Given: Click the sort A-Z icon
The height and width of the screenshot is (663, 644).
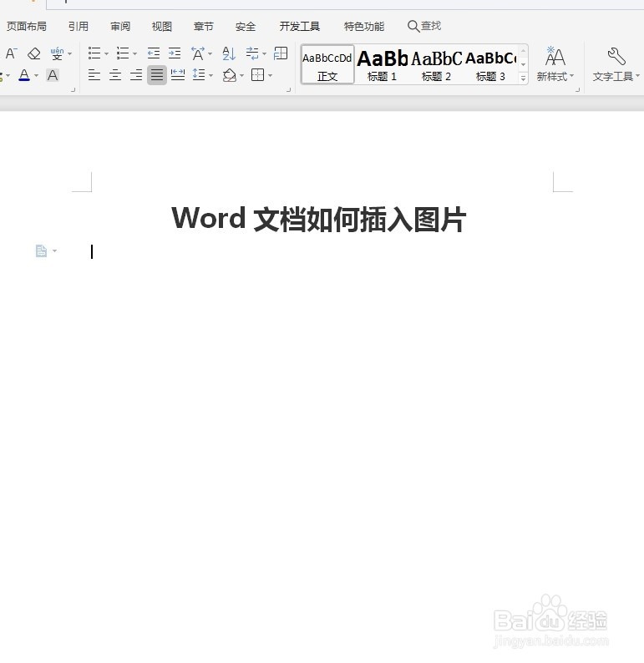Looking at the screenshot, I should coord(229,53).
